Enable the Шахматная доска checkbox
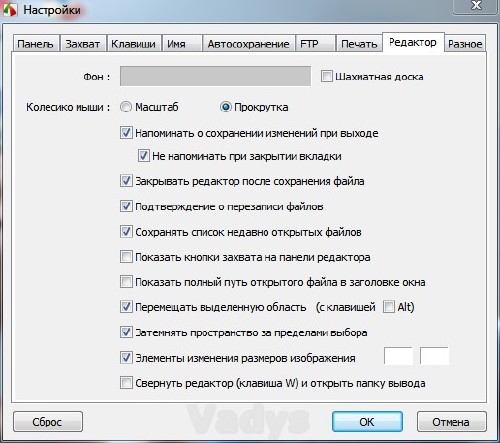The width and height of the screenshot is (500, 443). click(327, 76)
